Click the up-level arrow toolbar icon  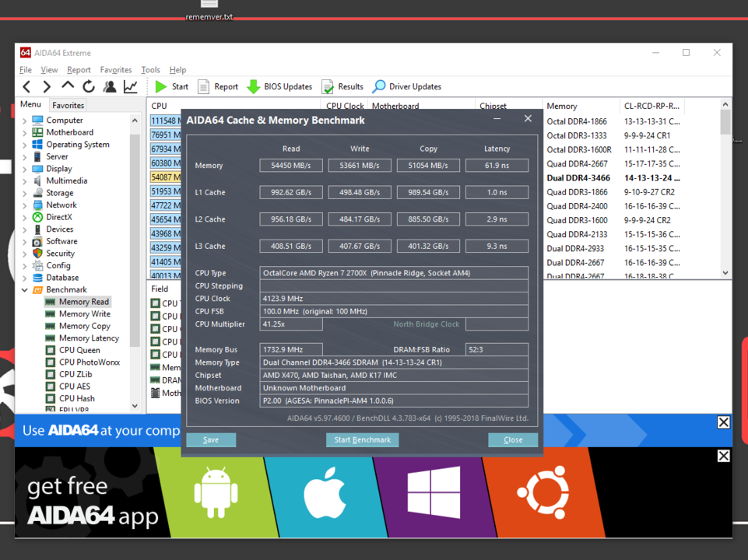point(68,86)
